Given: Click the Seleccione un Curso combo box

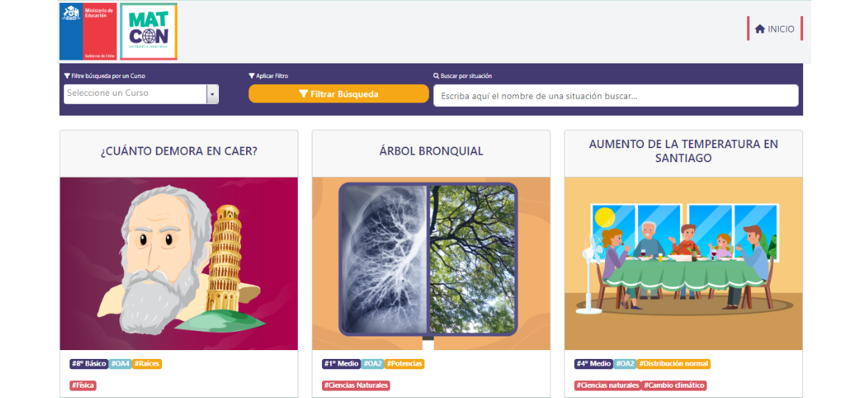Looking at the screenshot, I should 141,94.
